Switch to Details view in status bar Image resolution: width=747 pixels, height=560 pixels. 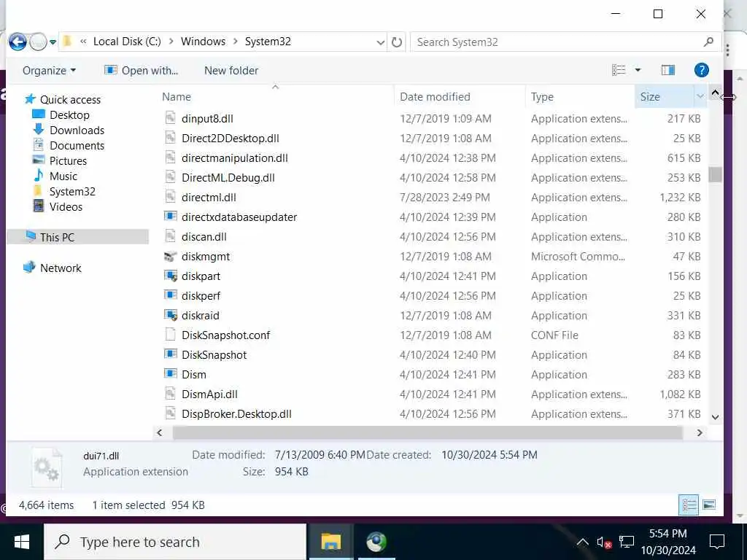pos(689,505)
